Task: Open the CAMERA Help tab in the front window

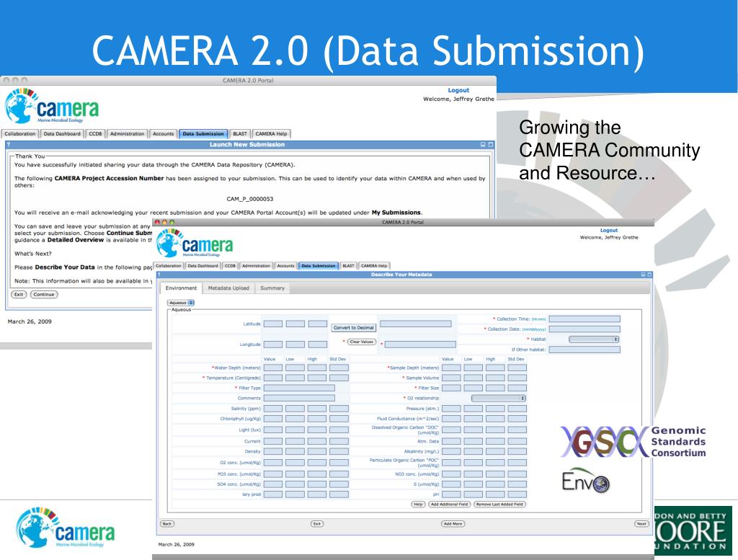Action: (374, 266)
